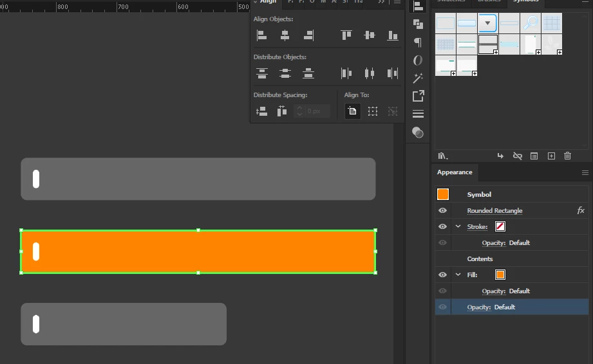Click Vertical Align Top icon
This screenshot has width=593, height=364.
click(x=346, y=35)
